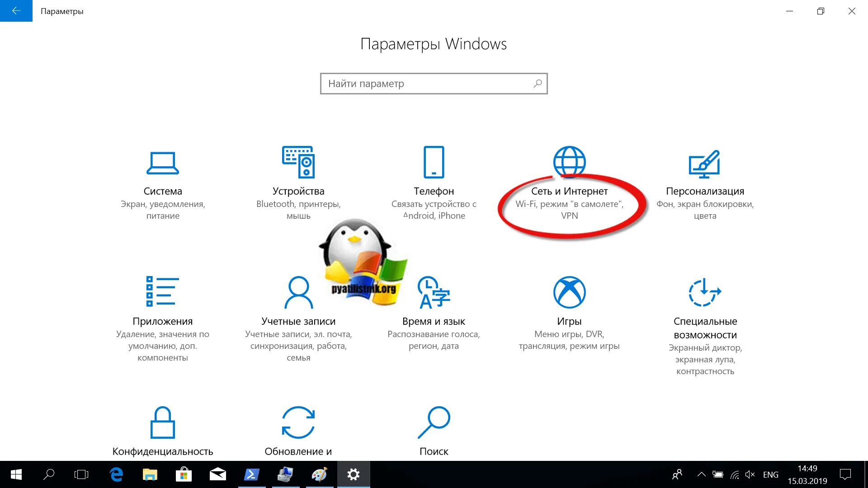Open Конфиденциальность padlock icon
The image size is (868, 488).
point(162,422)
